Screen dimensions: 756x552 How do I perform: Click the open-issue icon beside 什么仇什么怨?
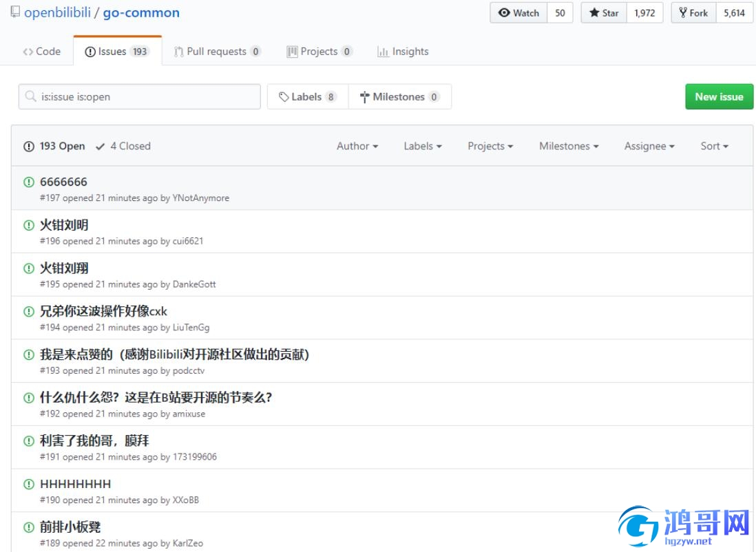[x=29, y=398]
